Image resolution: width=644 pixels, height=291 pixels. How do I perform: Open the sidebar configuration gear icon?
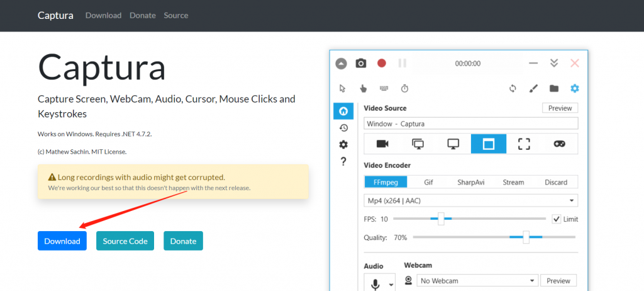click(x=343, y=144)
